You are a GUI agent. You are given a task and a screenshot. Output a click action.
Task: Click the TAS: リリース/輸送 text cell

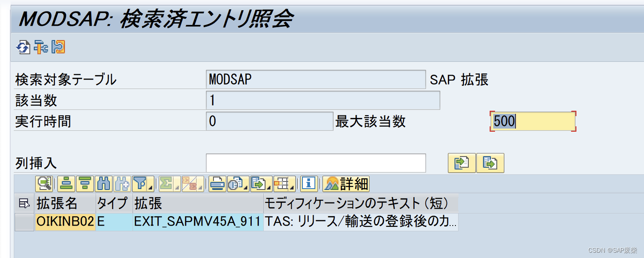pyautogui.click(x=361, y=222)
